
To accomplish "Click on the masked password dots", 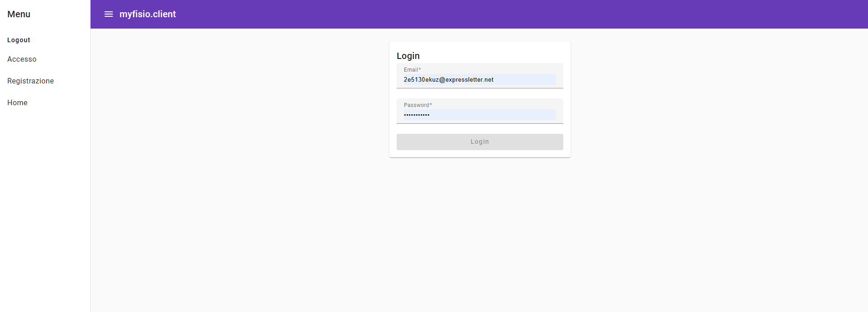I will point(417,115).
